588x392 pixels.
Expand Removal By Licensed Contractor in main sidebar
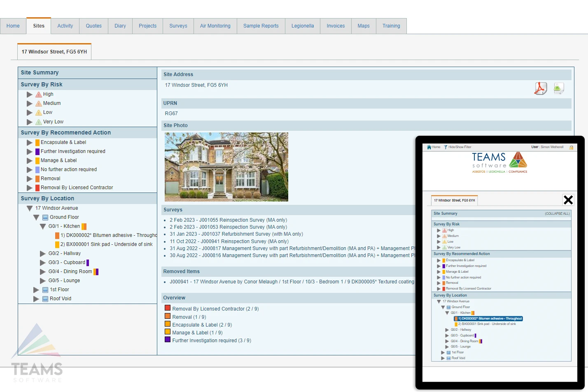tap(30, 188)
